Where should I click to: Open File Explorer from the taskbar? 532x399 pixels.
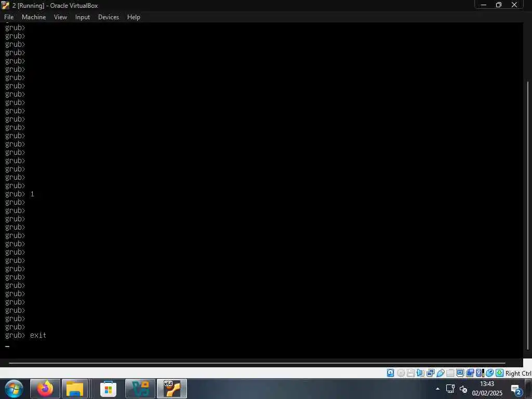tap(75, 389)
